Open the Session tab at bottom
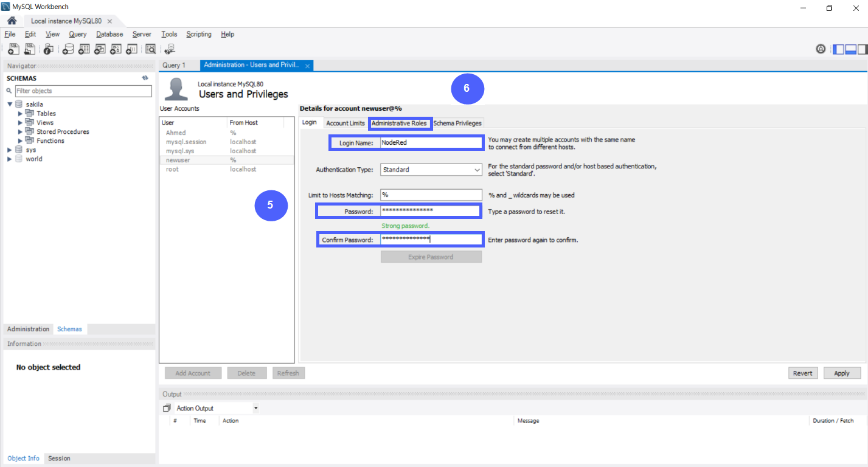Screen dimensions: 868x467 pos(59,458)
